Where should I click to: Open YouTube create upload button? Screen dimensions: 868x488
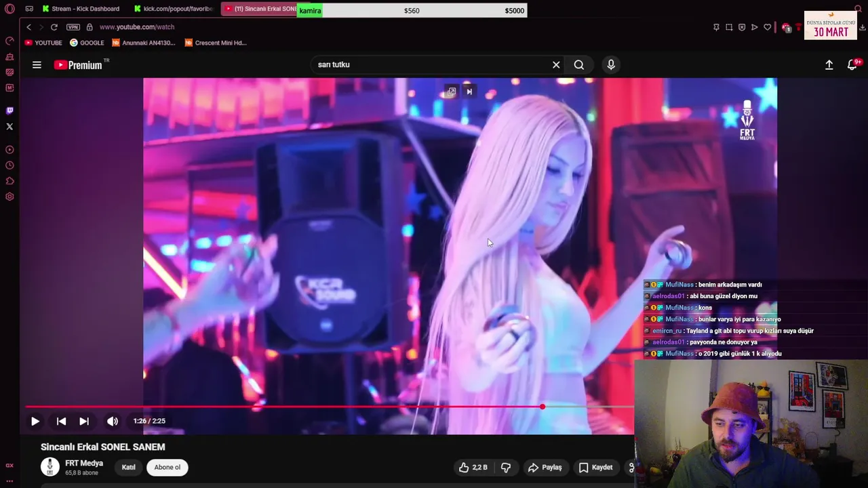point(829,64)
